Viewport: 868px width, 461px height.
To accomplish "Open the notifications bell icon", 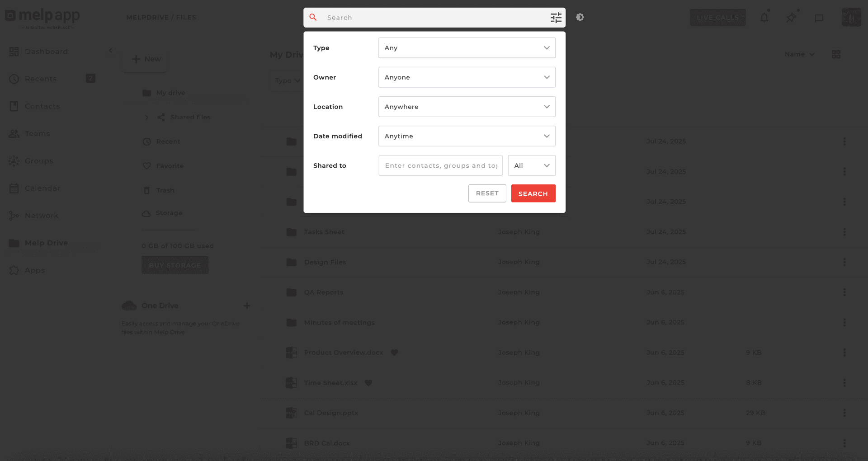I will click(764, 17).
